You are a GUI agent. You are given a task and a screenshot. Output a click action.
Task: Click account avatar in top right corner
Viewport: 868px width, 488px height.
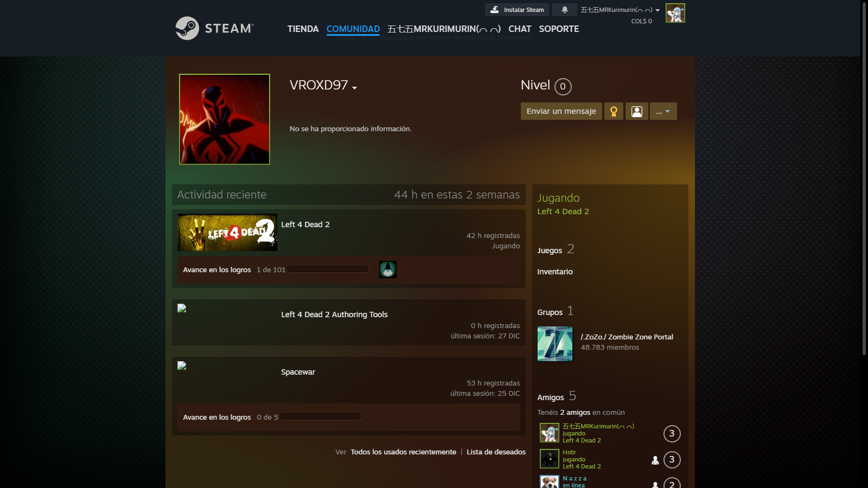[675, 13]
